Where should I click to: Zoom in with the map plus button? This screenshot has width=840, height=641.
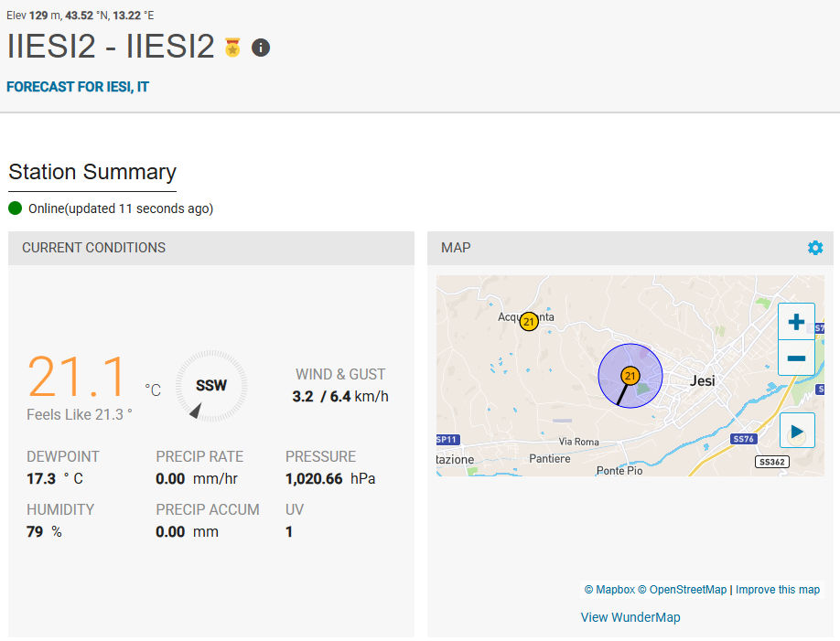[x=796, y=321]
